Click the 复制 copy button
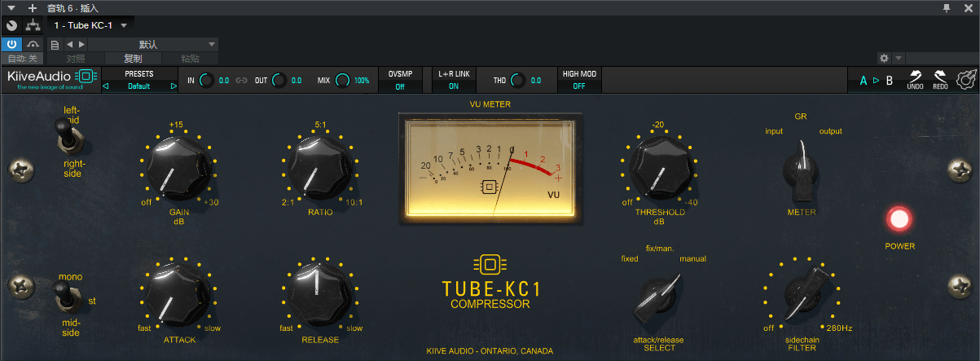This screenshot has height=361, width=980. 133,59
